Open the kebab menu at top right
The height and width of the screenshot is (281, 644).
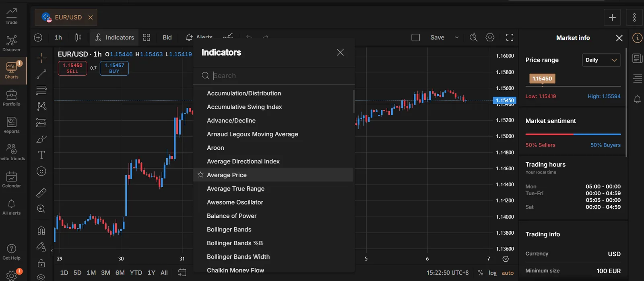click(634, 17)
